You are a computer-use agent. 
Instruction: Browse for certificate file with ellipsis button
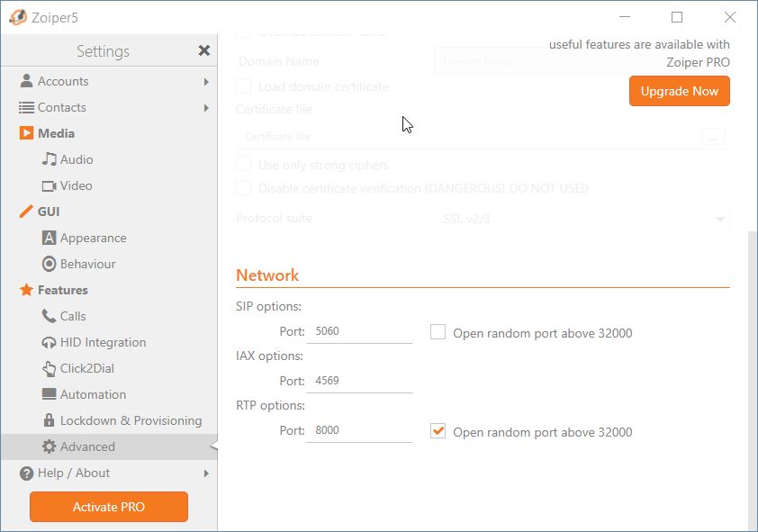point(713,137)
